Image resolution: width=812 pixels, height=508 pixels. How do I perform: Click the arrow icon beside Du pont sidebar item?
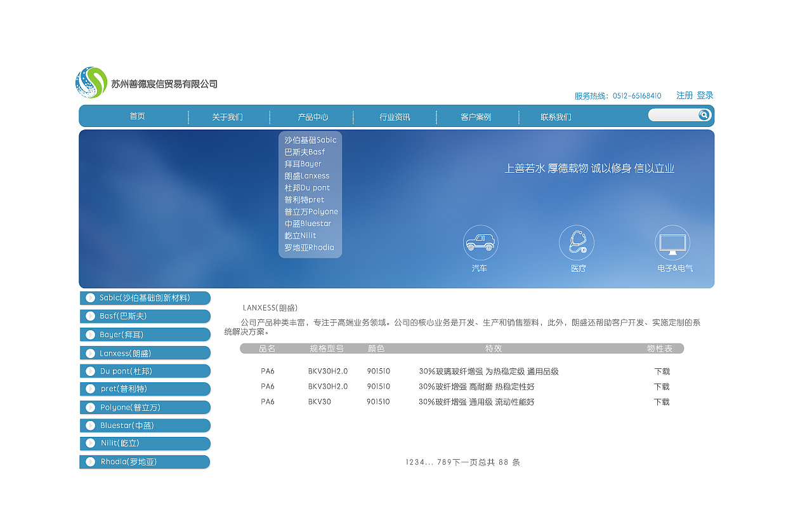click(90, 371)
